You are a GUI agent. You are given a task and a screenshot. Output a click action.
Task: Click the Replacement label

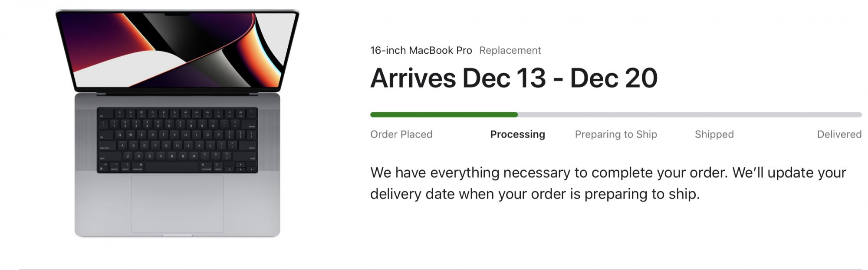point(510,50)
